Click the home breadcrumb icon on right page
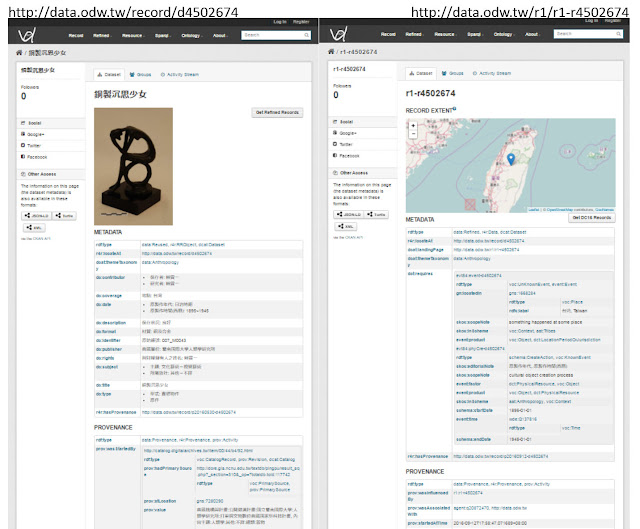 click(331, 51)
